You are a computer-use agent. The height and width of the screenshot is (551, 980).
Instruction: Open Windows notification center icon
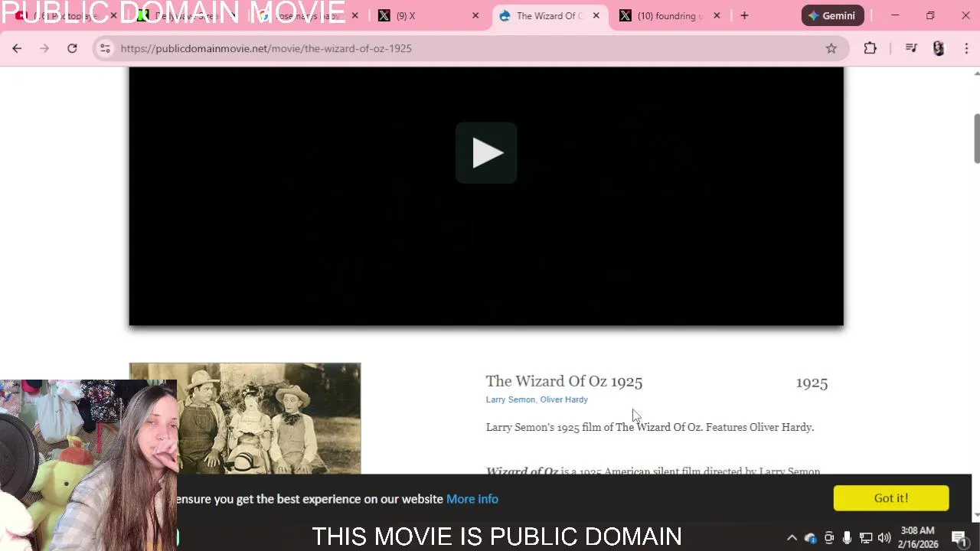coord(959,538)
